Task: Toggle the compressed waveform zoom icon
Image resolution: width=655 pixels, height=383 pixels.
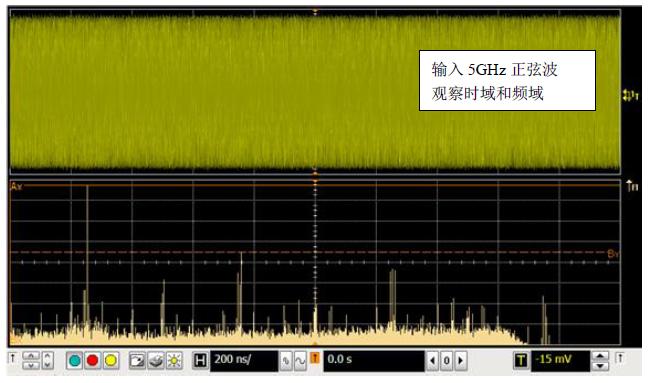Action: coord(286,361)
